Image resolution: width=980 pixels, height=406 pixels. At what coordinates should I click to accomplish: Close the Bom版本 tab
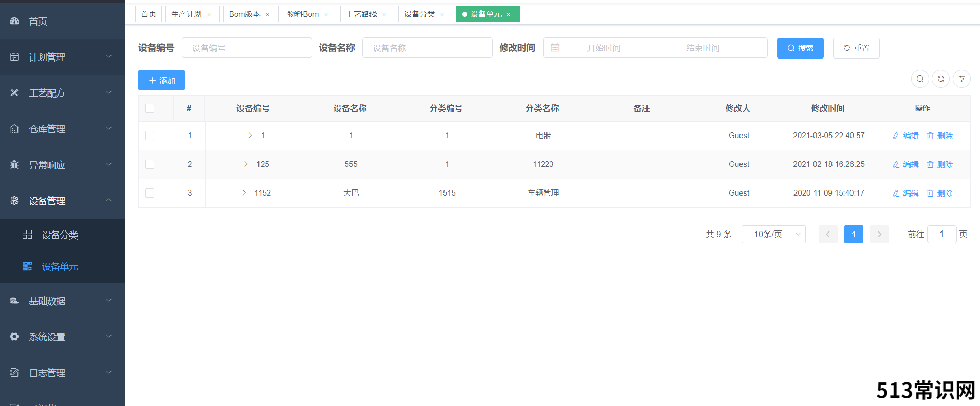point(268,14)
